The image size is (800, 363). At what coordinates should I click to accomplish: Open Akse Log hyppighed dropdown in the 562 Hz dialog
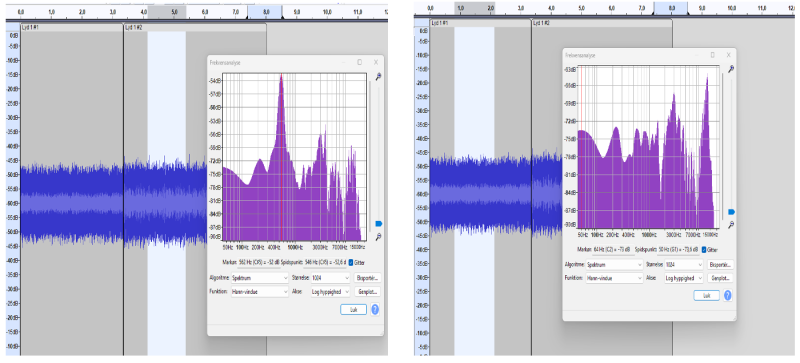tap(330, 292)
